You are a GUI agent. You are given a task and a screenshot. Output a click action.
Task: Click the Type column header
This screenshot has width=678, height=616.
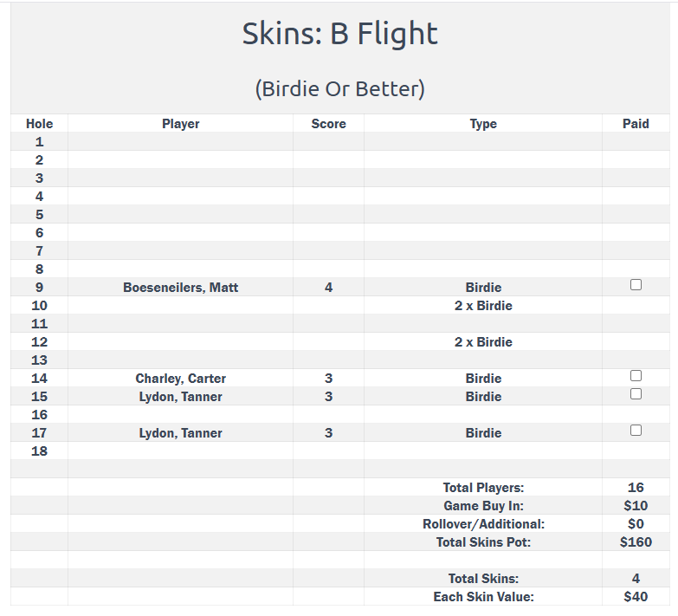[x=483, y=124]
